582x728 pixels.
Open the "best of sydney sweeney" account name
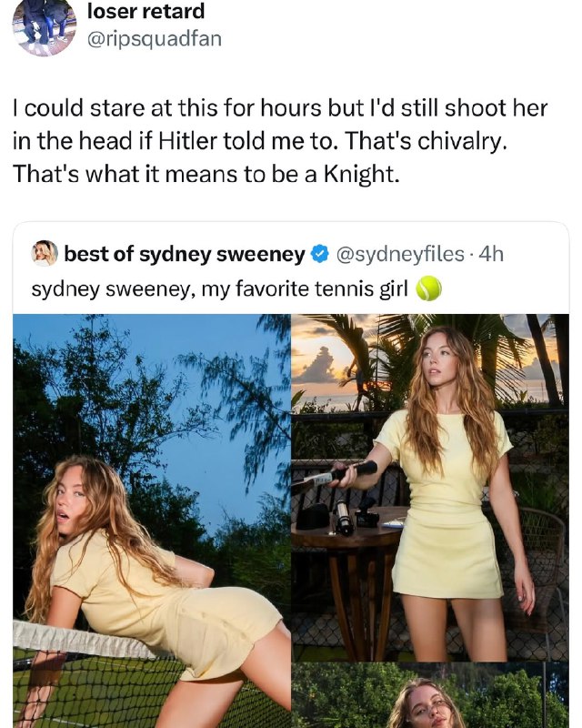(x=185, y=255)
